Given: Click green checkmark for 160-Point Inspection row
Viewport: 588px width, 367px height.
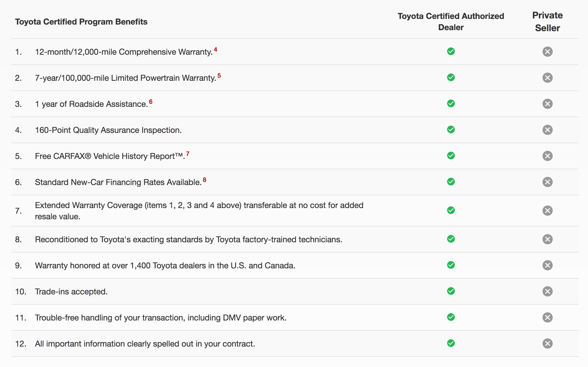Looking at the screenshot, I should pos(451,130).
